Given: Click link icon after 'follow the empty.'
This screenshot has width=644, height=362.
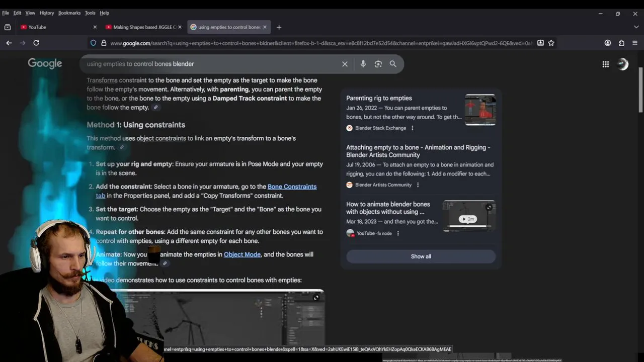Looking at the screenshot, I should click(155, 108).
